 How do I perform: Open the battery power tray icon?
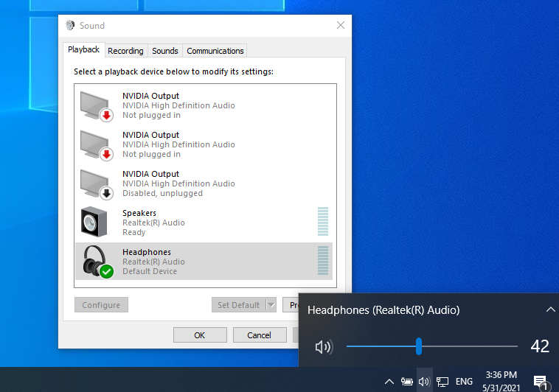click(406, 382)
